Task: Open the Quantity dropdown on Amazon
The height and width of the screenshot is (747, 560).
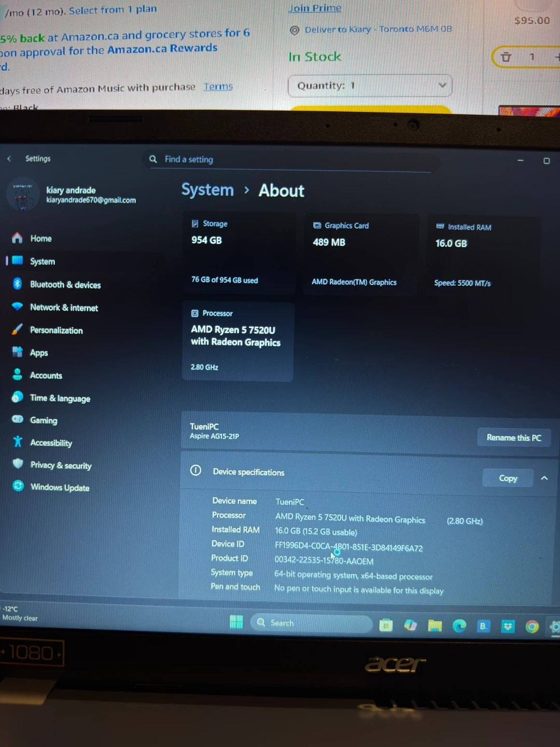Action: point(370,86)
